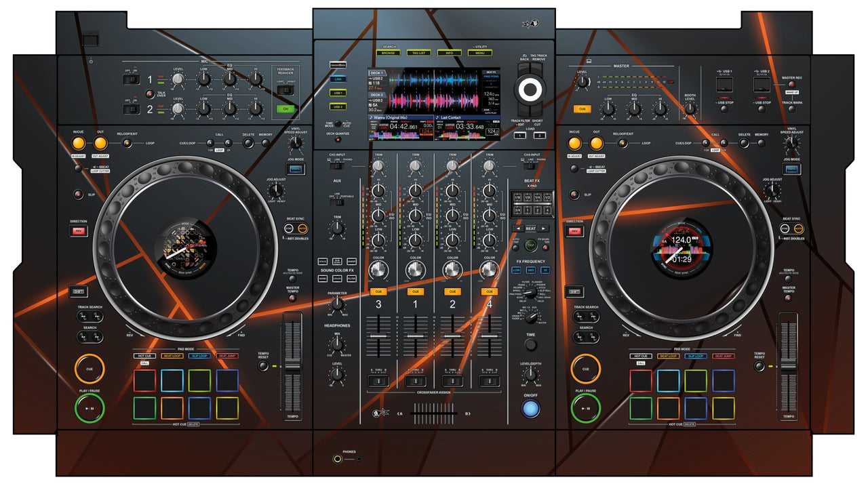Flip channel 4 crossfader assign switch
The height and width of the screenshot is (486, 868).
(x=489, y=381)
